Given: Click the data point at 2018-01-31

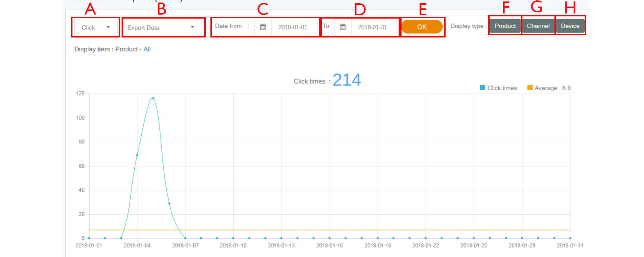Looking at the screenshot, I should [570, 238].
